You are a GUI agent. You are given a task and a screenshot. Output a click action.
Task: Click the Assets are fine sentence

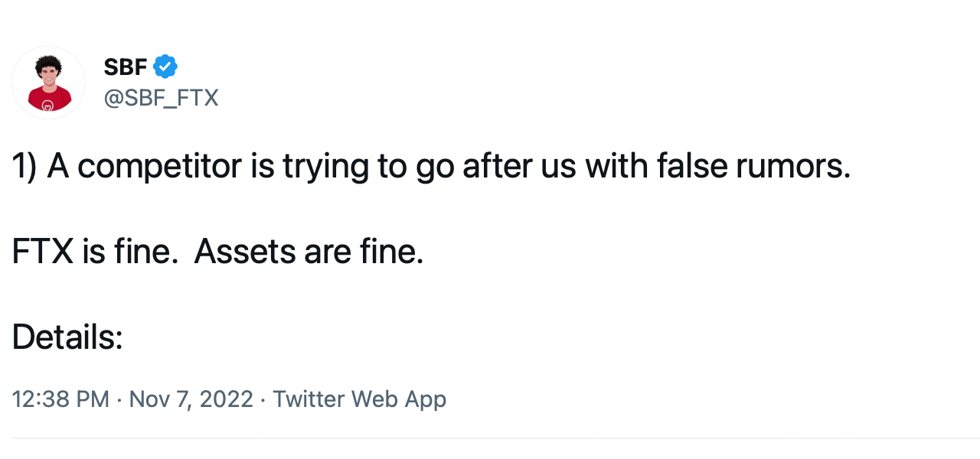tap(309, 252)
